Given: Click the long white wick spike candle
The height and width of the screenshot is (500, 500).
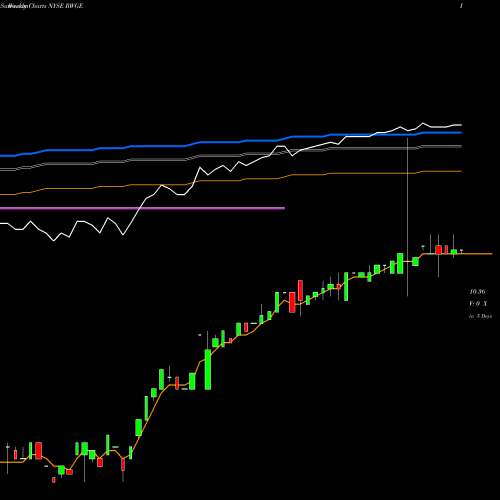Looking at the screenshot, I should coord(407,217).
